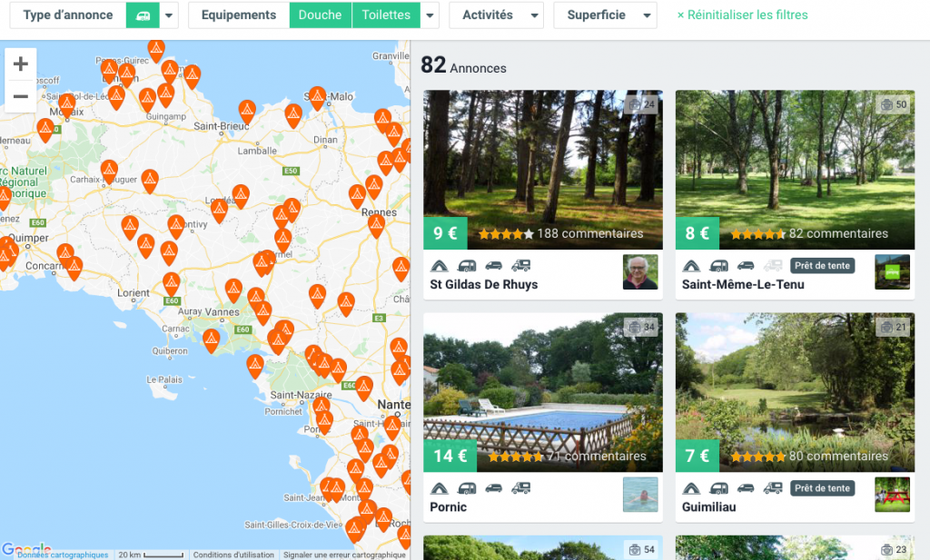
Task: Click the Type d'annonce label
Action: 68,15
